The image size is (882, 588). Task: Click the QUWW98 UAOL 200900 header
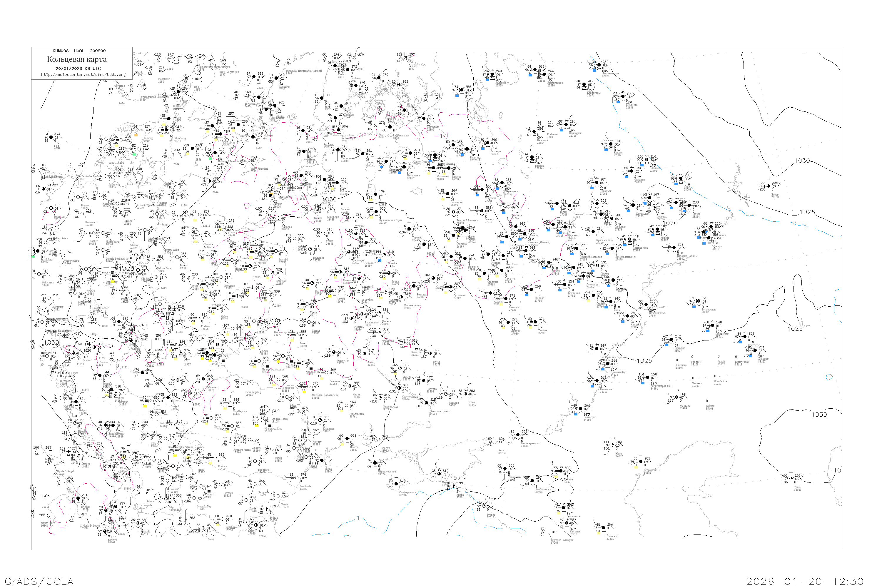pos(79,51)
